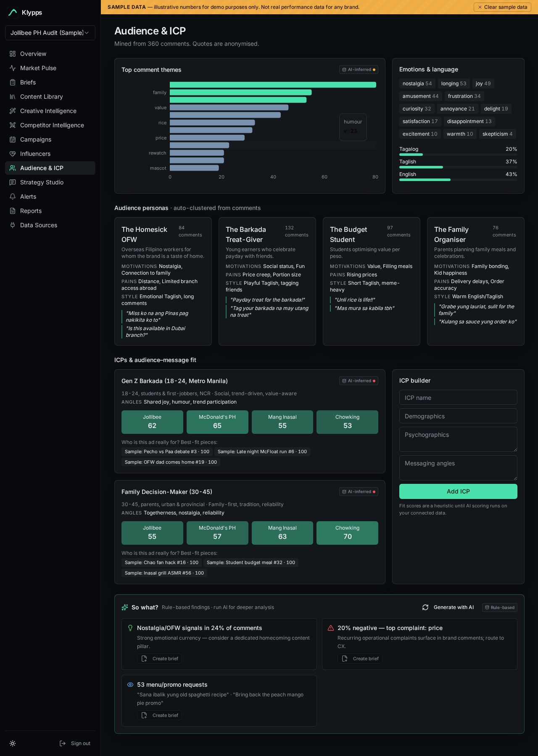Viewport: 538px width, 756px height.
Task: Open the Jollibee PH Audit (Sample) workspace dropdown
Action: pyautogui.click(x=50, y=33)
